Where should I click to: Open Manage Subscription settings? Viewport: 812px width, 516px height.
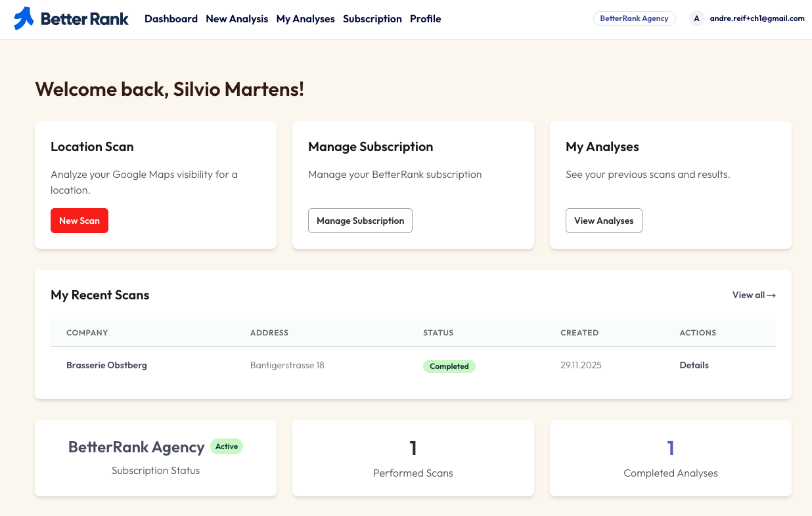click(x=360, y=221)
